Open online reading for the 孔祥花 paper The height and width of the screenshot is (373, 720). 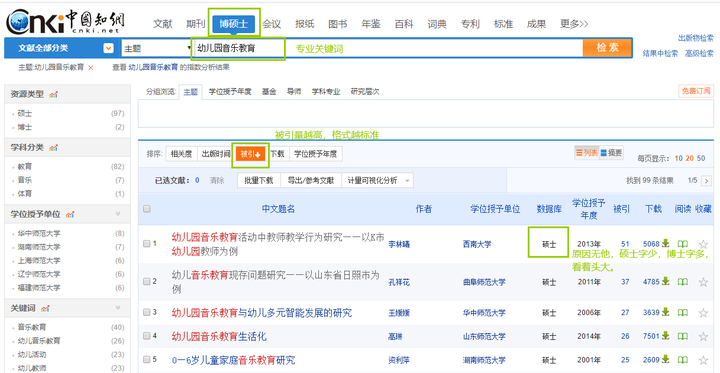point(683,282)
